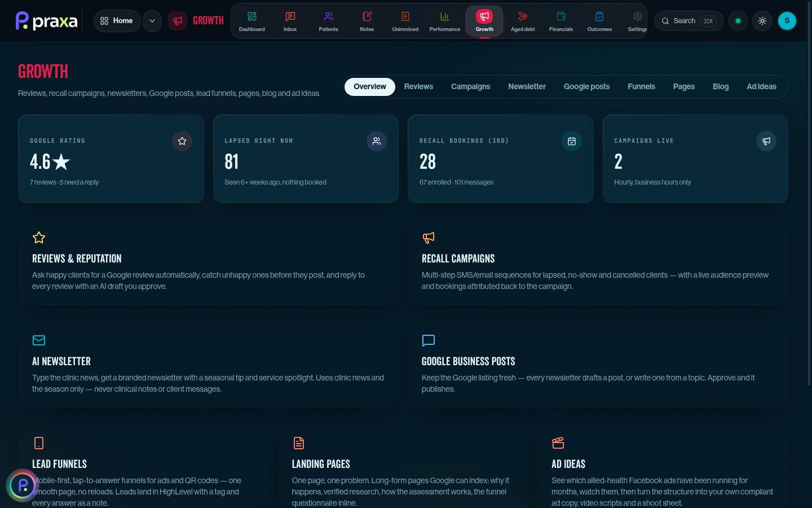Open the Blog tab
The height and width of the screenshot is (508, 812).
point(721,87)
